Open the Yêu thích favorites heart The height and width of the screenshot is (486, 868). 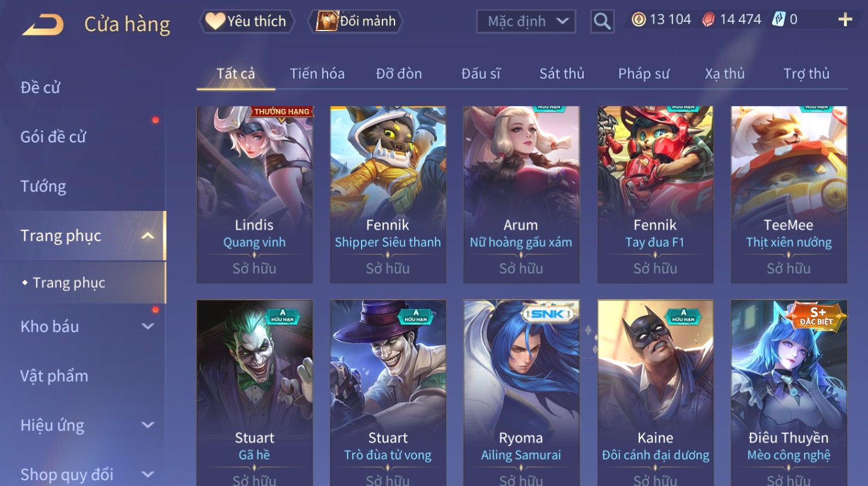(215, 21)
